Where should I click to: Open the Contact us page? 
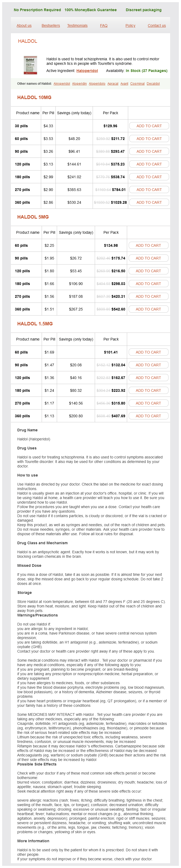pos(156,25)
